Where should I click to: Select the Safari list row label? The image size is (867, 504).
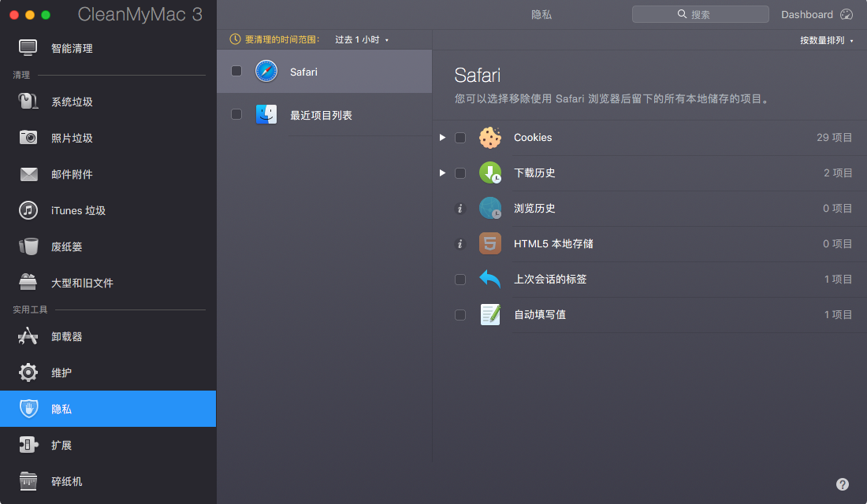click(303, 72)
